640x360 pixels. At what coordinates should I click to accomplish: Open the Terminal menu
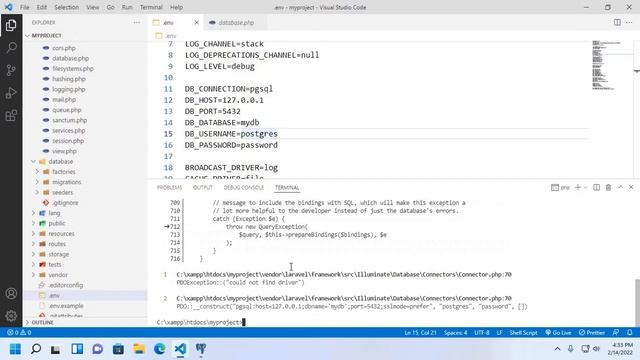tap(151, 7)
